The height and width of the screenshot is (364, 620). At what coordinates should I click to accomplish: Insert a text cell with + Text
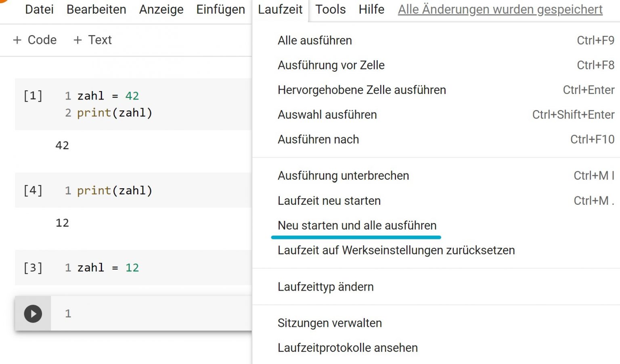pyautogui.click(x=92, y=40)
